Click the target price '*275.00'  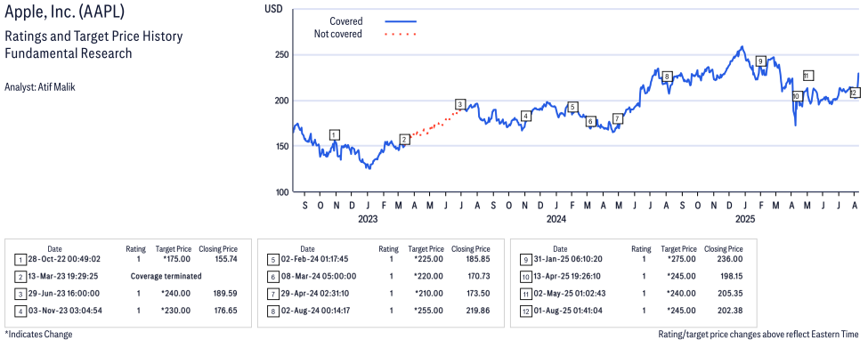(x=683, y=259)
